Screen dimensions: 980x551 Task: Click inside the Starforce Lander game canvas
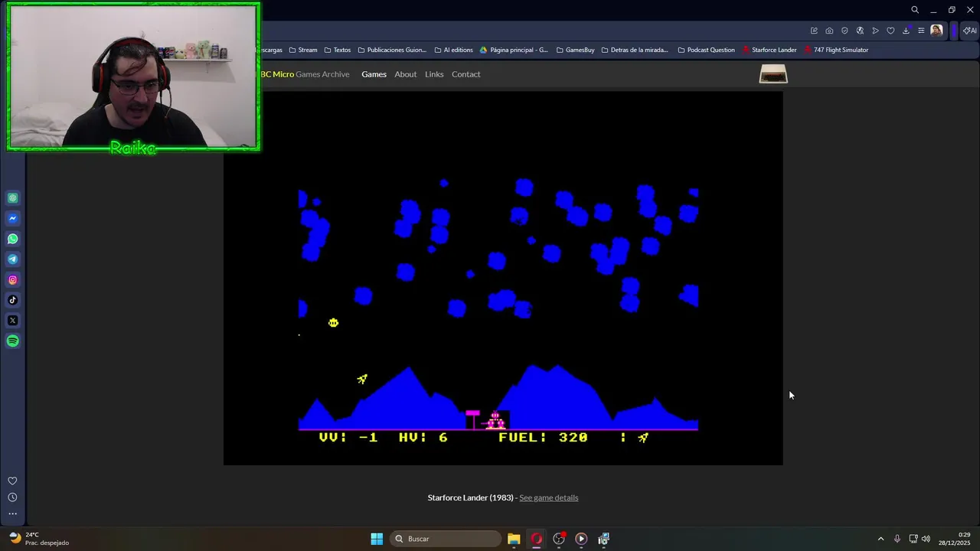[x=503, y=279]
